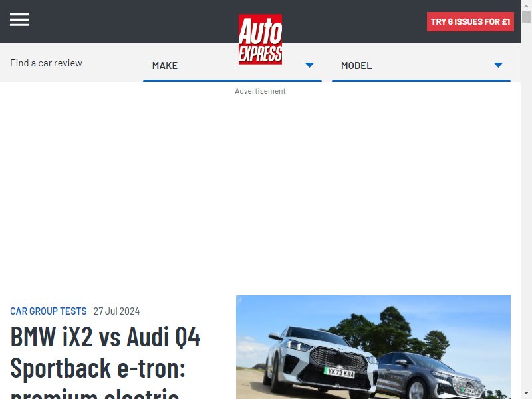532x399 pixels.
Task: Click the scrollbar down arrow
Action: (526, 394)
